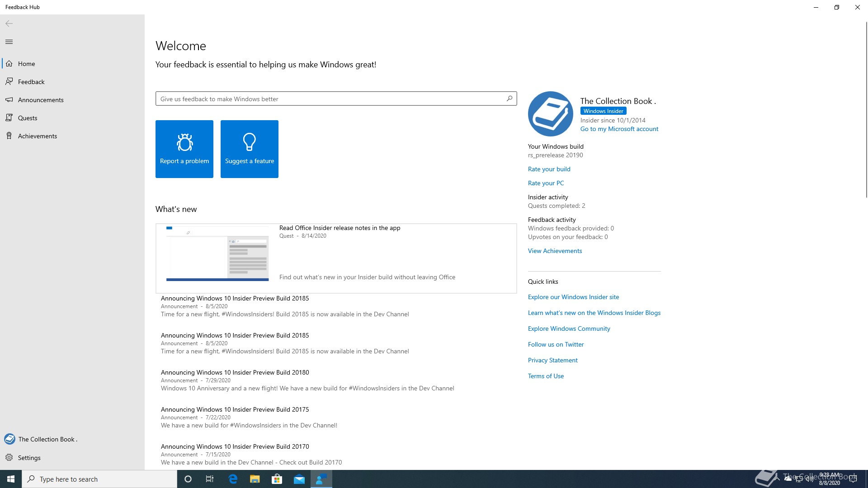The width and height of the screenshot is (868, 488).
Task: Click the large profile book avatar
Action: click(x=550, y=114)
